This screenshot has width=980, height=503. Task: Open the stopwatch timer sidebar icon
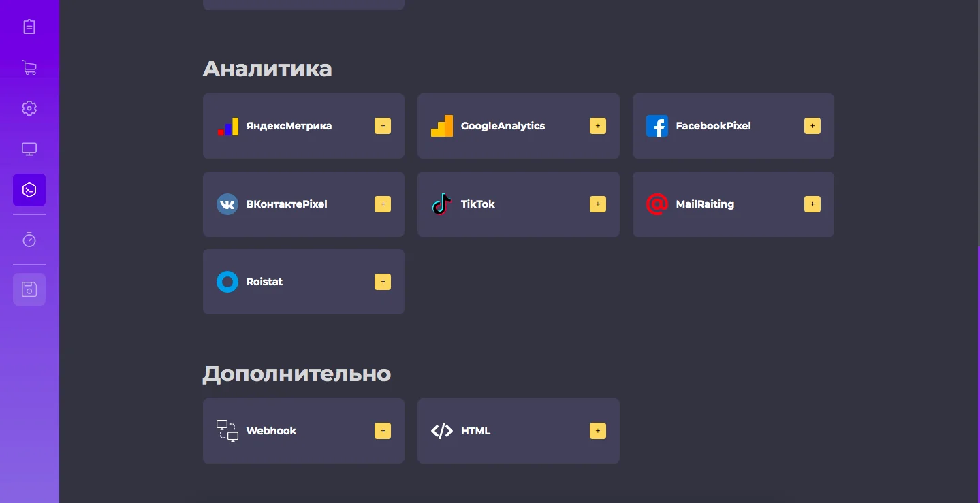(29, 240)
